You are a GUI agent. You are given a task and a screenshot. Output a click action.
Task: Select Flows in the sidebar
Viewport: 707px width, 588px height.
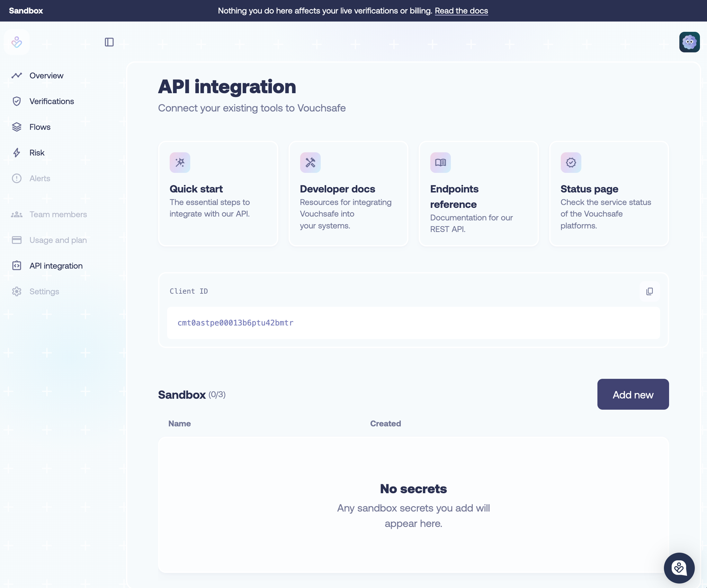point(40,127)
